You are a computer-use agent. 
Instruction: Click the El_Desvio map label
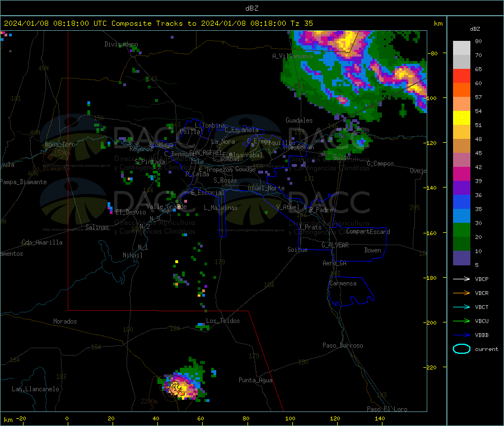[130, 212]
